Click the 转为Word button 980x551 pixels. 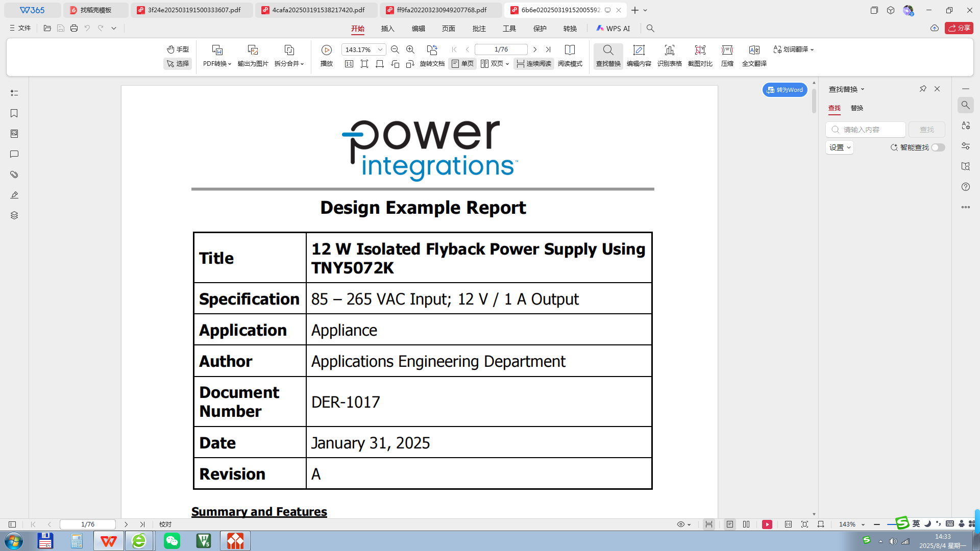point(785,90)
